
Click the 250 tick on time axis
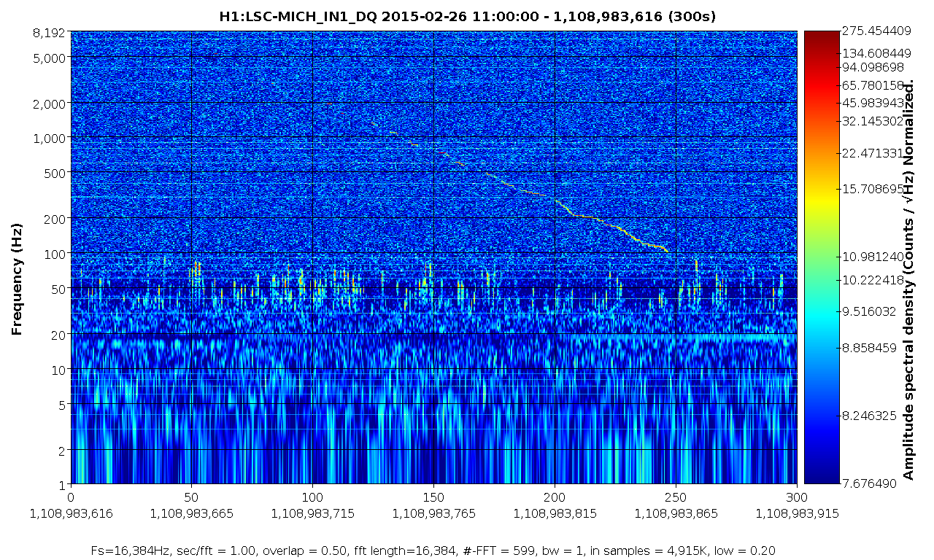click(676, 497)
